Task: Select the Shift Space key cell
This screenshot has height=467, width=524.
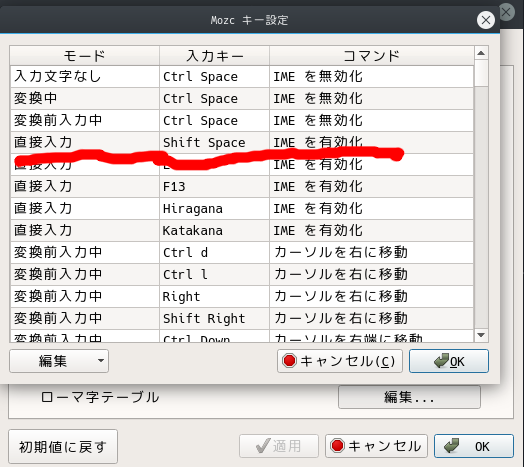Action: [x=215, y=142]
